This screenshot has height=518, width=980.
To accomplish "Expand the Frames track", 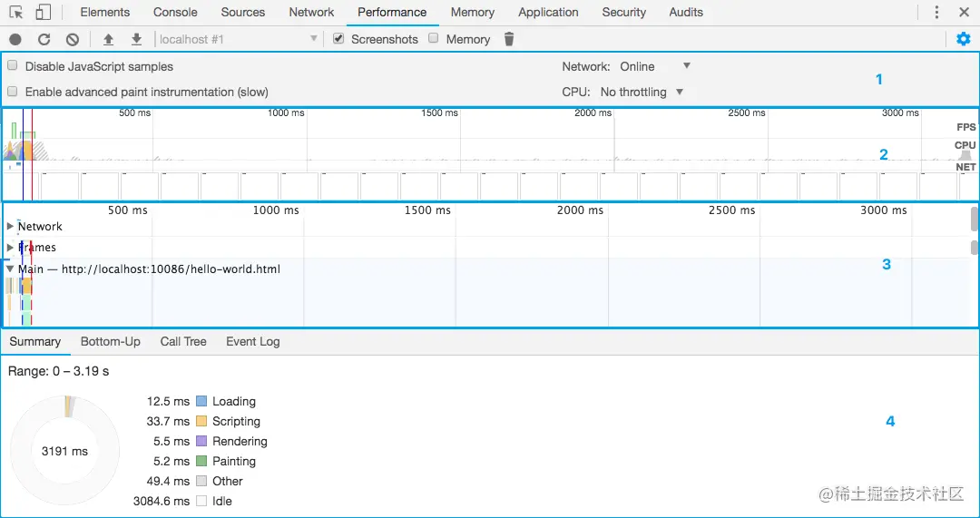I will pos(10,248).
